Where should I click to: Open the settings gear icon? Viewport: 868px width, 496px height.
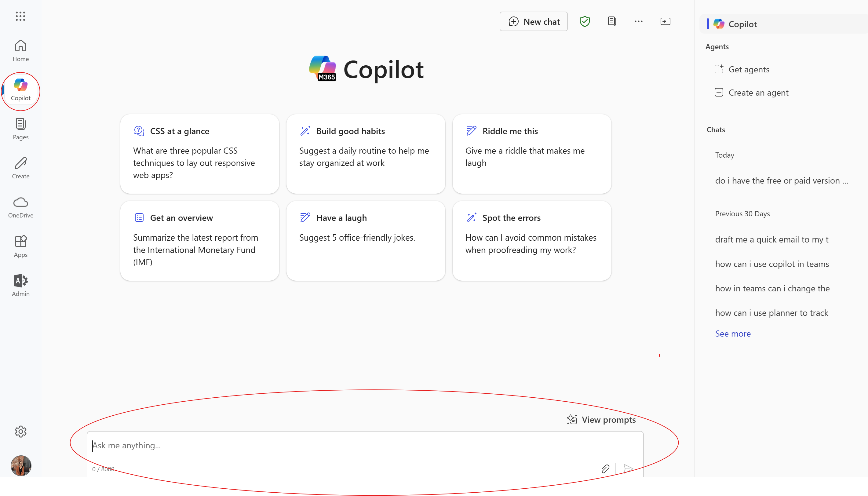[20, 432]
